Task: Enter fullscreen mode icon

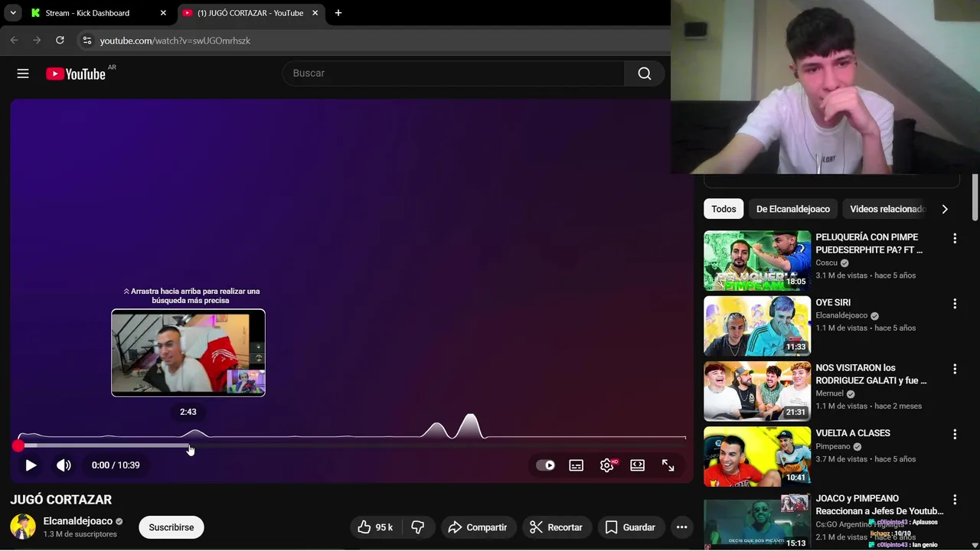Action: [x=668, y=465]
